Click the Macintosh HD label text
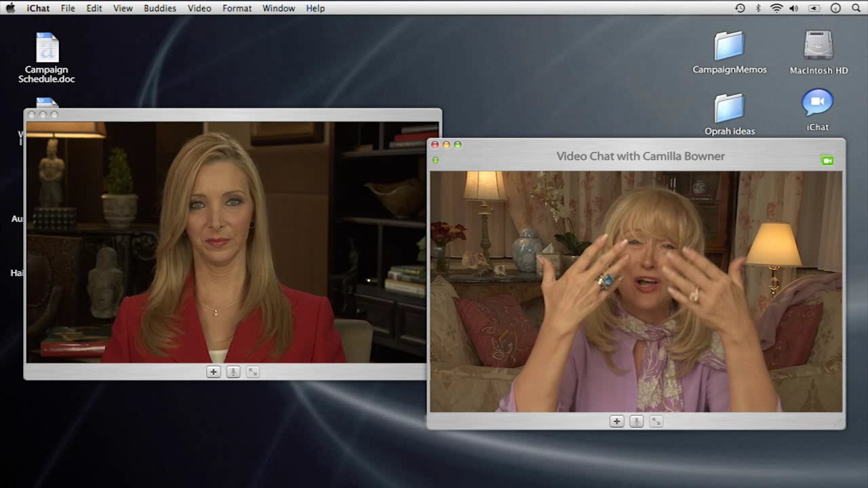 point(819,70)
